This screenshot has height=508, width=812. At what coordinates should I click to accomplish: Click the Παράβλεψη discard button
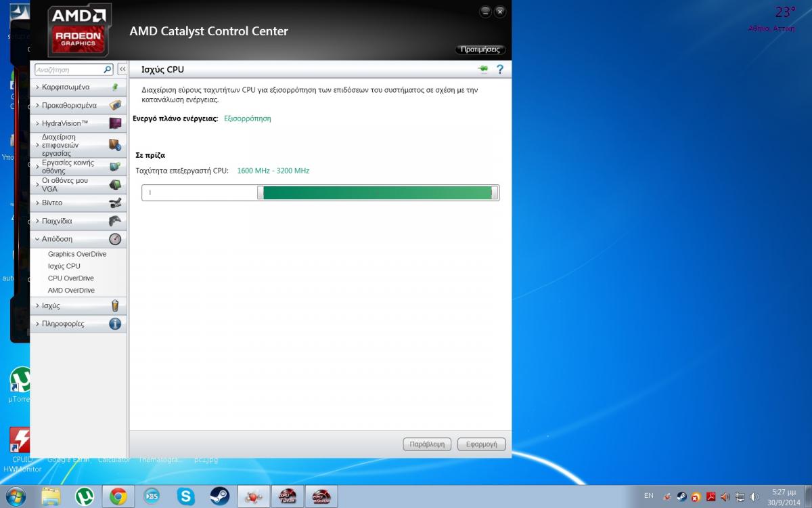(428, 444)
